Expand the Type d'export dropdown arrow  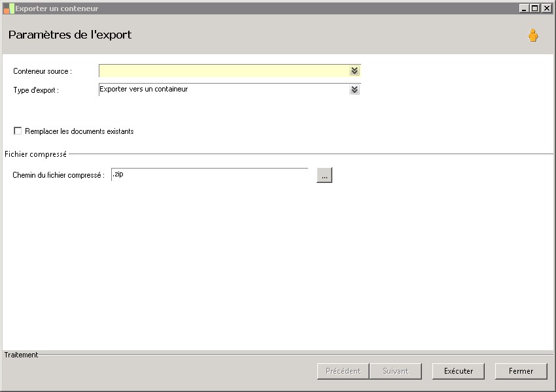click(x=355, y=90)
